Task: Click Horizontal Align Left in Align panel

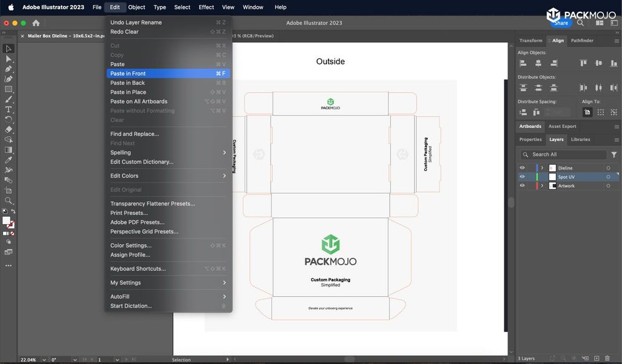Action: click(x=523, y=63)
